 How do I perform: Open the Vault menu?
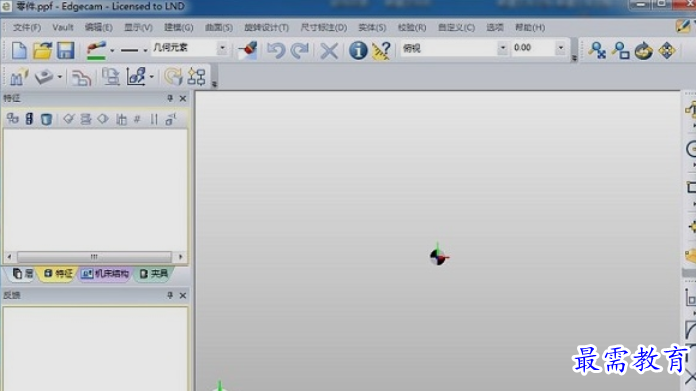coord(63,28)
